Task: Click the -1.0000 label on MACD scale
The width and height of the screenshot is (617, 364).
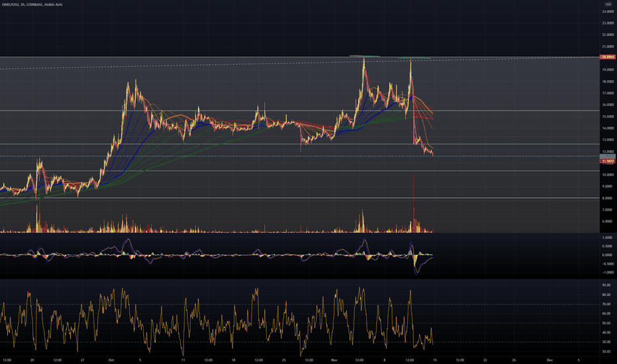Action: point(607,272)
